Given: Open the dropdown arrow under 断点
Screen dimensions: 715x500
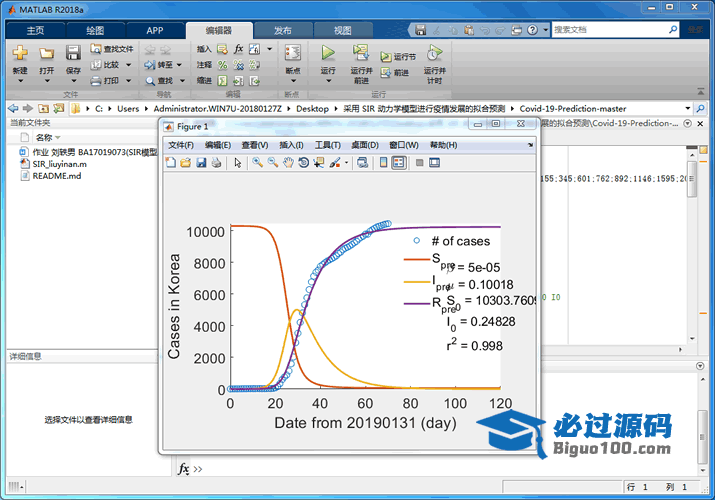Looking at the screenshot, I should (293, 81).
